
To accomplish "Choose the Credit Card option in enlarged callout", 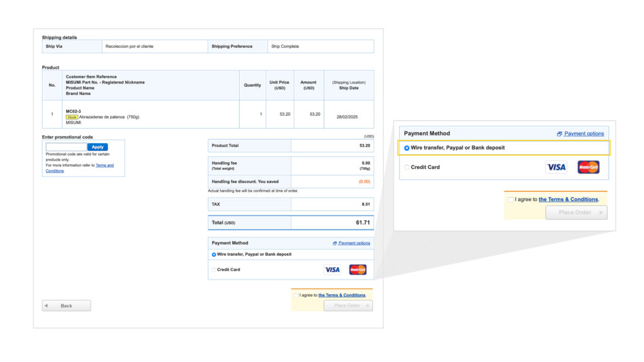I will coord(407,167).
